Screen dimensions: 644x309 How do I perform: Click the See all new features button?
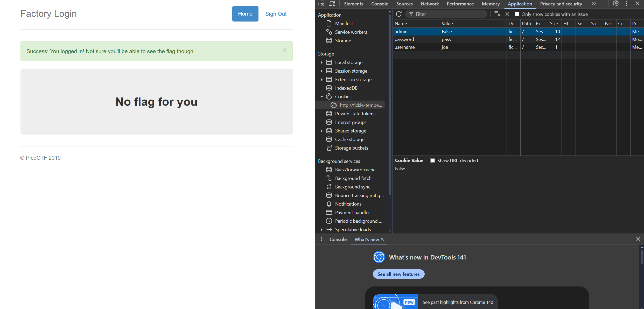tap(398, 274)
